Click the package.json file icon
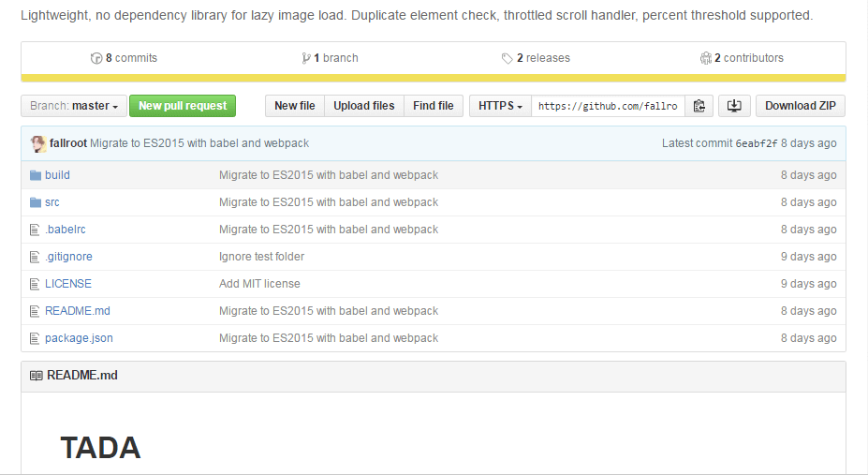Screen dimensions: 868x475 [35, 338]
